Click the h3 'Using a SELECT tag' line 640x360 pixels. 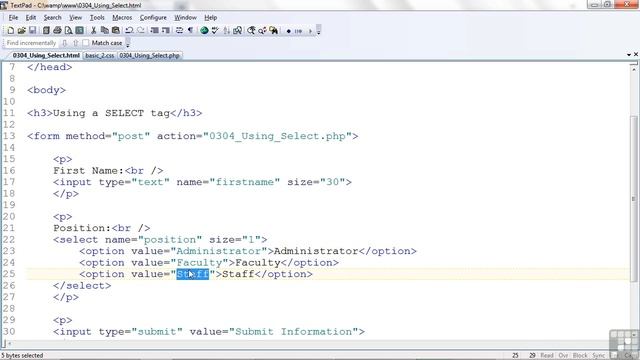coord(115,113)
